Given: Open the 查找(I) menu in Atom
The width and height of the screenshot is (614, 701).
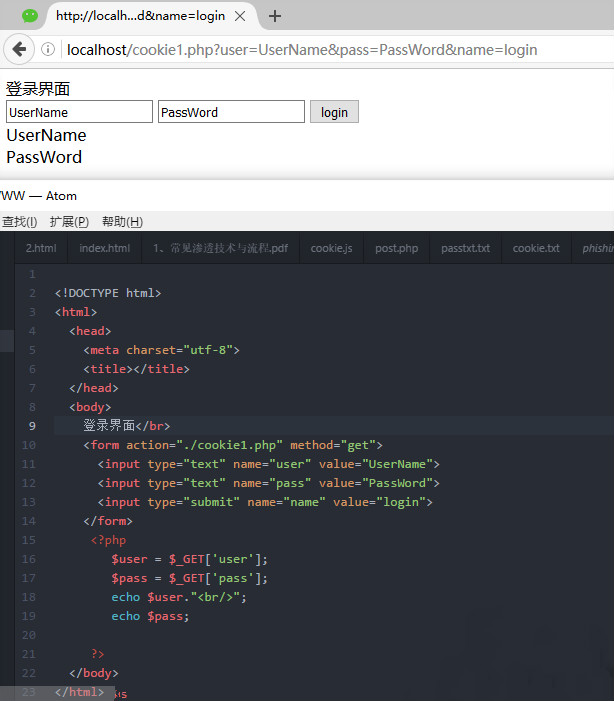Looking at the screenshot, I should pyautogui.click(x=20, y=221).
